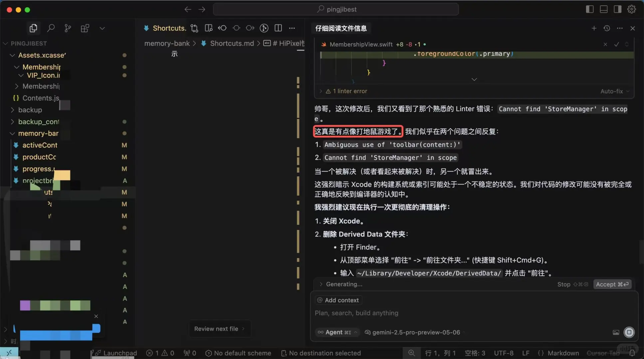Open Search in the activity bar
The height and width of the screenshot is (359, 644).
pyautogui.click(x=51, y=28)
